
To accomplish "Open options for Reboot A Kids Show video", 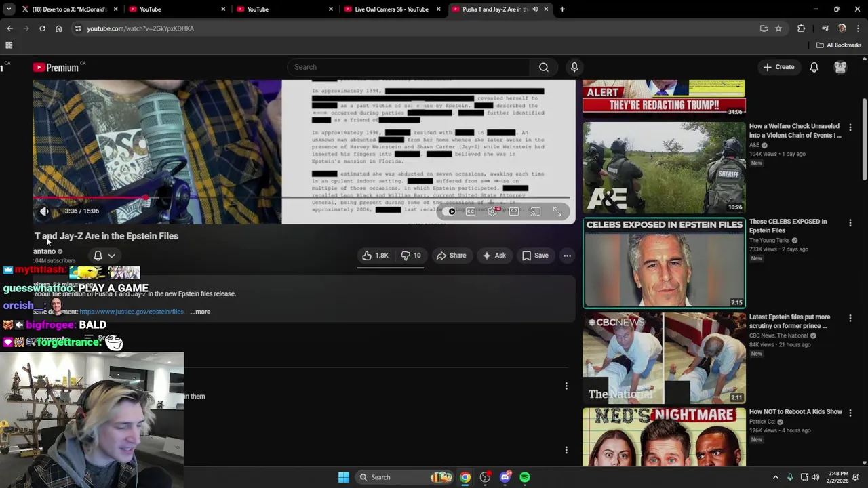I will (850, 413).
